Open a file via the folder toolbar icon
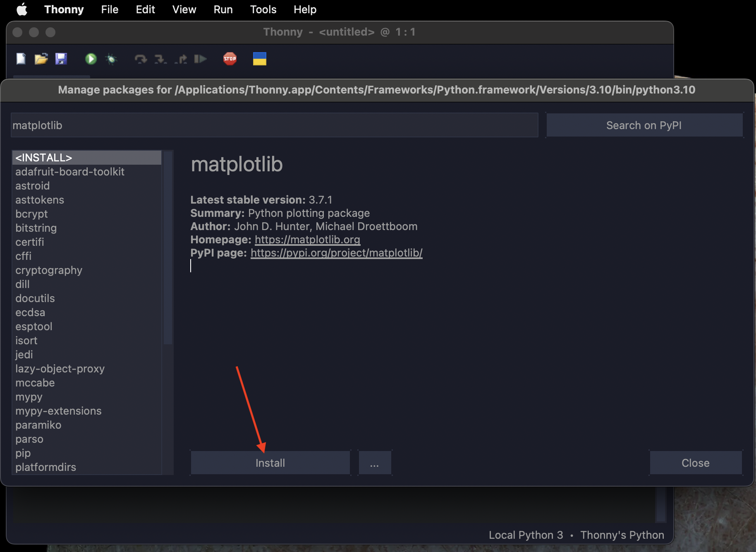 pos(40,59)
